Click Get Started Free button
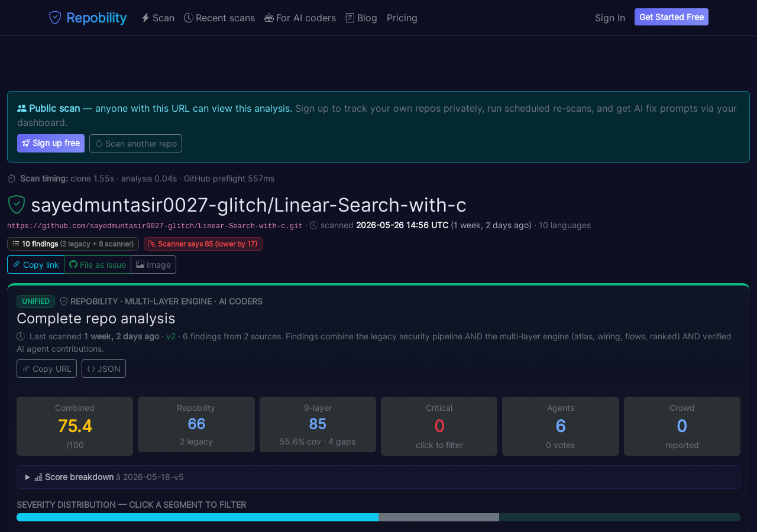 (671, 17)
